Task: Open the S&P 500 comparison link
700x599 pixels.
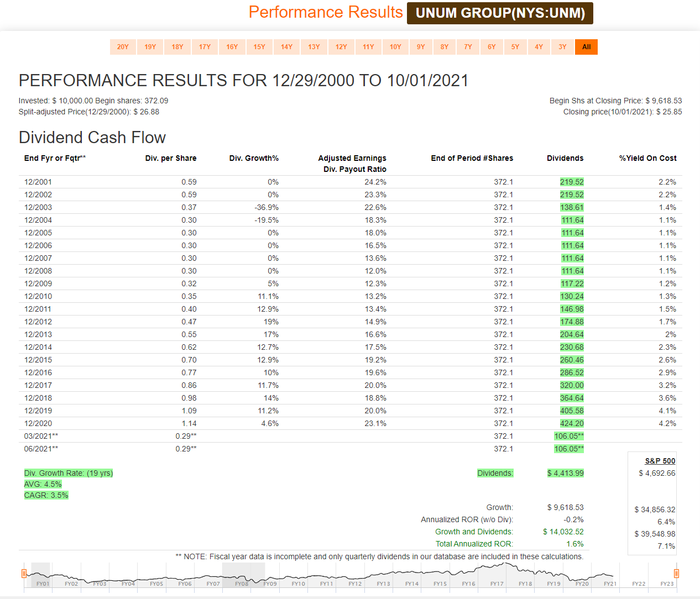Action: coord(660,461)
